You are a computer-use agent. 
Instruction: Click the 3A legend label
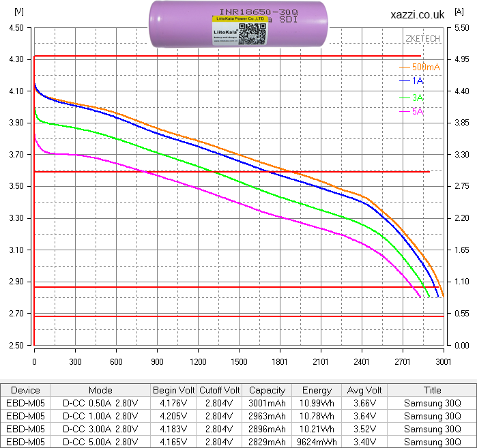418,98
